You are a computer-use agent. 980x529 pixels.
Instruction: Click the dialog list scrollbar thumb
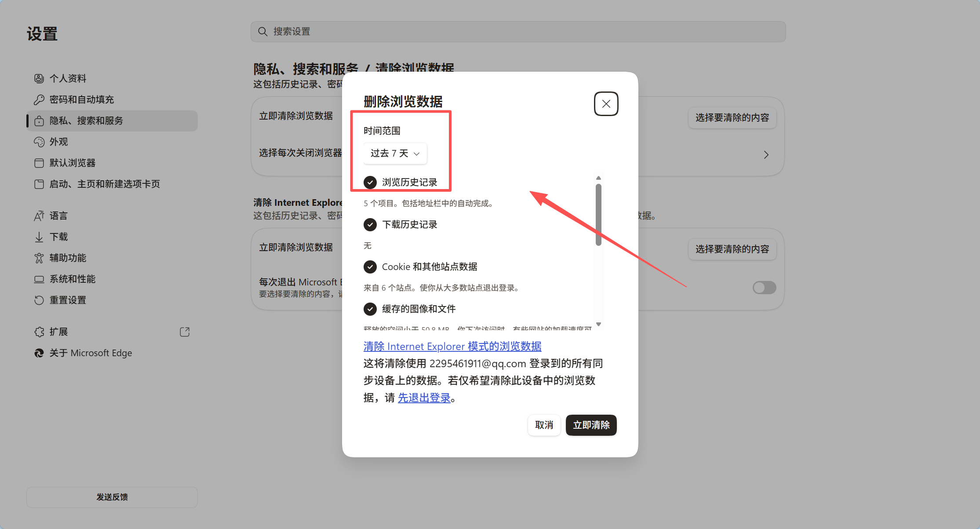[x=598, y=215]
